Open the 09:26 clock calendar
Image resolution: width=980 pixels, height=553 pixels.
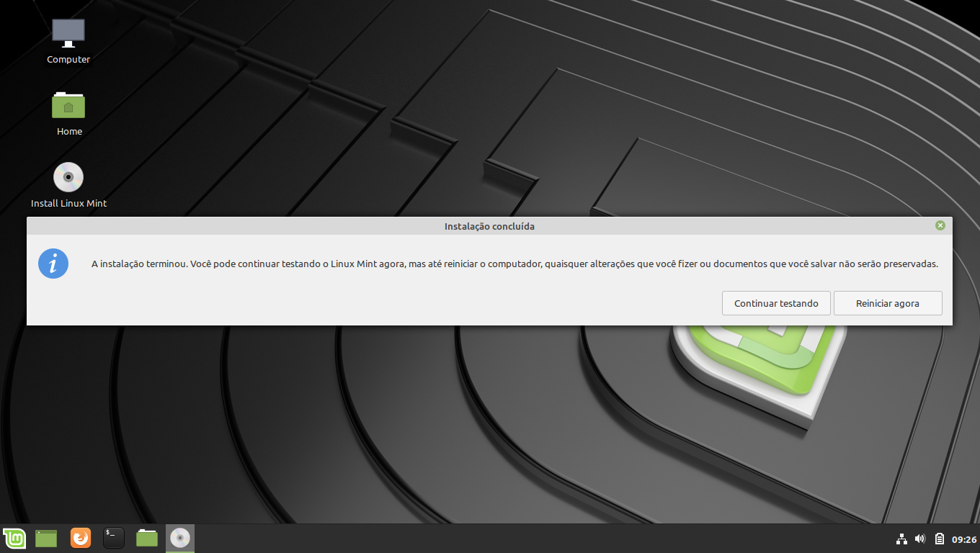tap(964, 539)
